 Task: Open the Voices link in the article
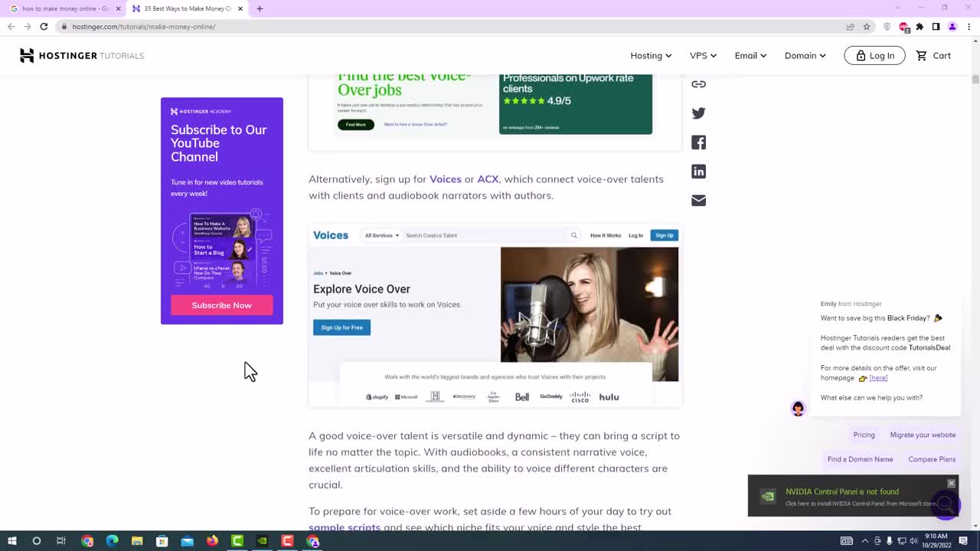click(446, 179)
